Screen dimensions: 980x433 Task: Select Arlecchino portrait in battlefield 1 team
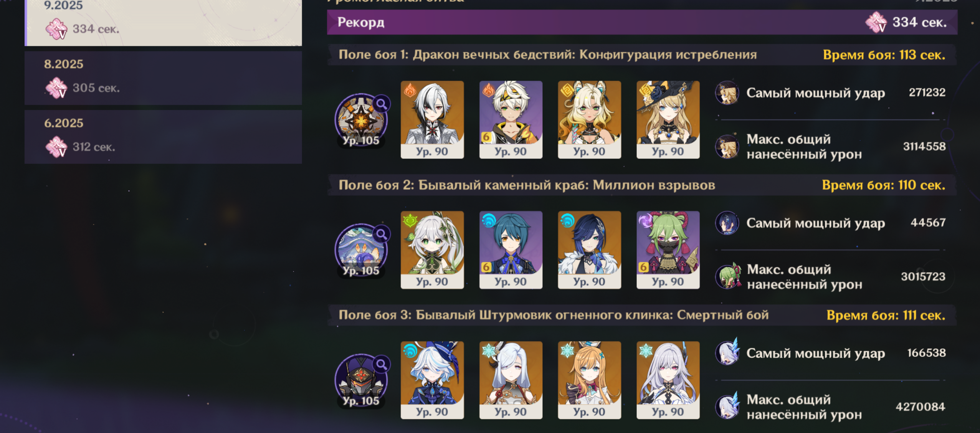coord(432,119)
